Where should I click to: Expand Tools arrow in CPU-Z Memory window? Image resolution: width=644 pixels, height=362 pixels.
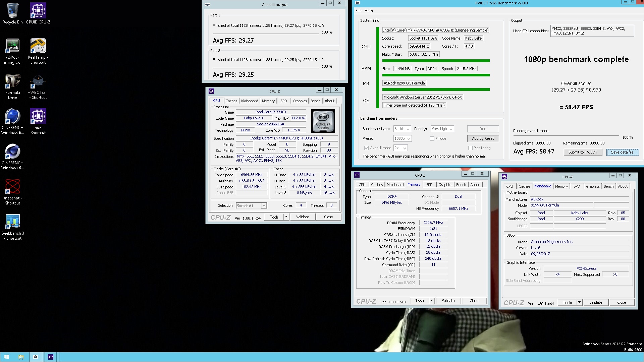coord(432,301)
